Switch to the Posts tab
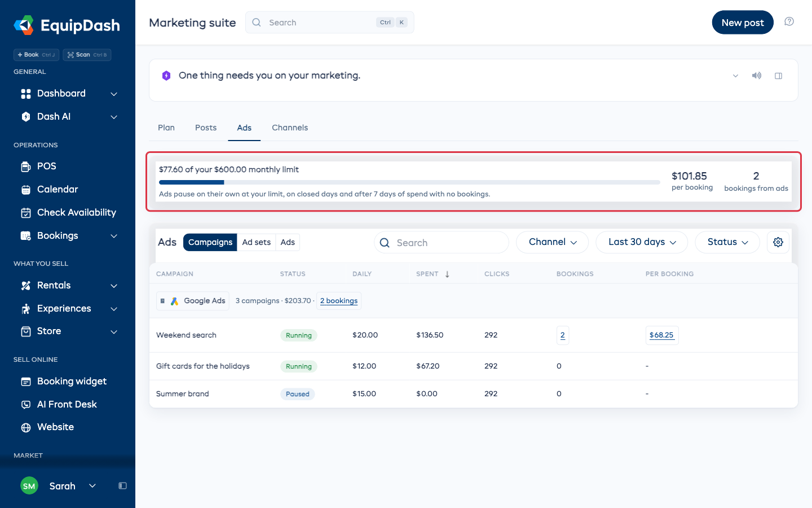Screen dimensions: 812x508 (x=206, y=128)
